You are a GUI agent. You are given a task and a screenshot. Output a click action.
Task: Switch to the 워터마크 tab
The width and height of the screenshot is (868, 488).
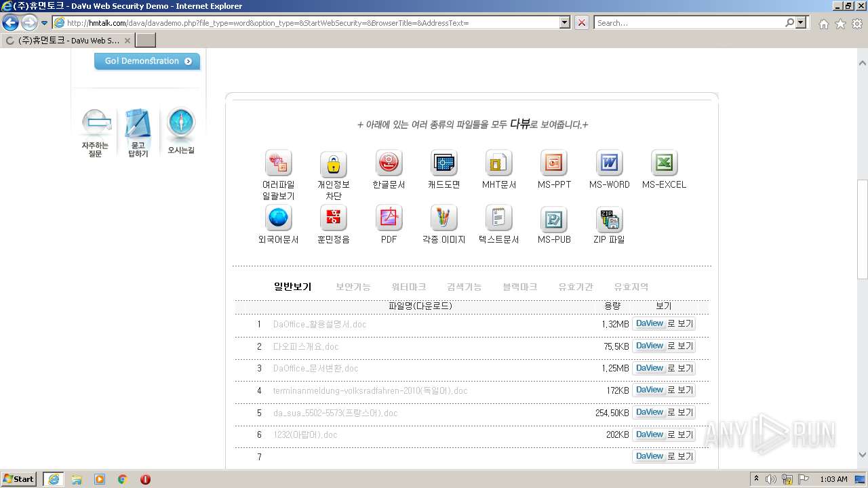pos(409,287)
